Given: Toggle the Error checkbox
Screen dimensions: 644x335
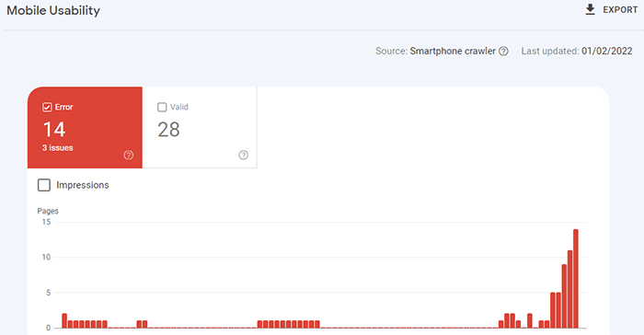Looking at the screenshot, I should coord(47,108).
